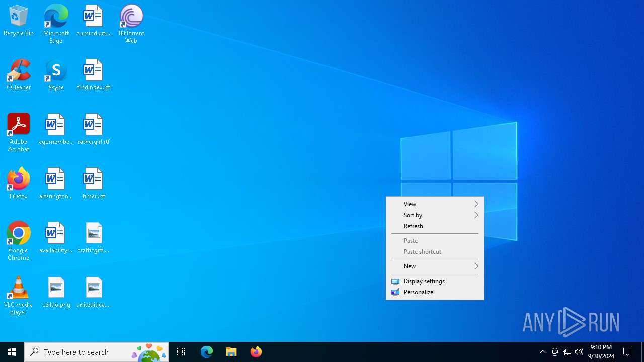The height and width of the screenshot is (362, 644).
Task: Choose Personalize in the context menu
Action: click(435, 292)
